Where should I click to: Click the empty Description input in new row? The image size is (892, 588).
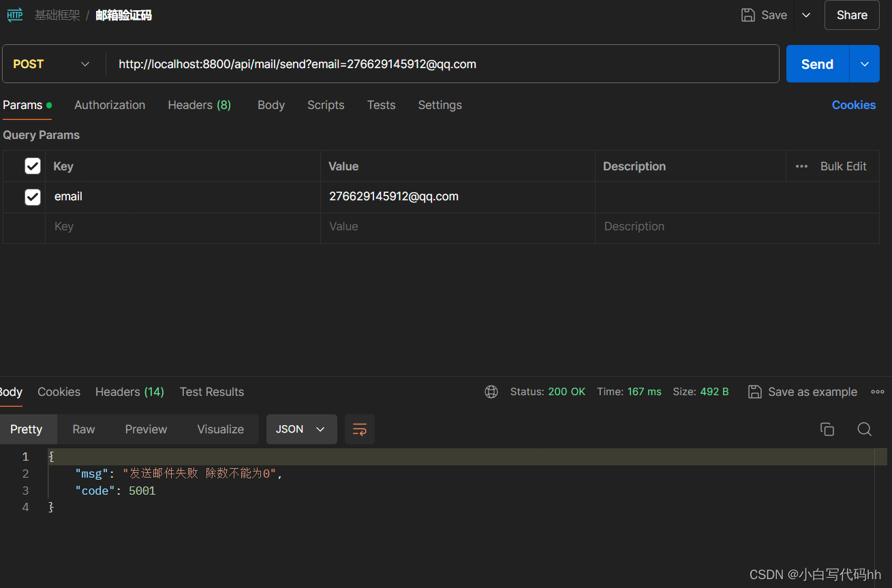point(737,228)
